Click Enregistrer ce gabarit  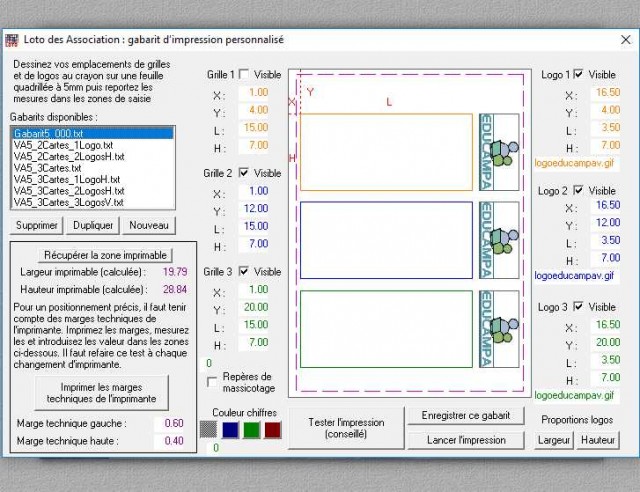[467, 415]
